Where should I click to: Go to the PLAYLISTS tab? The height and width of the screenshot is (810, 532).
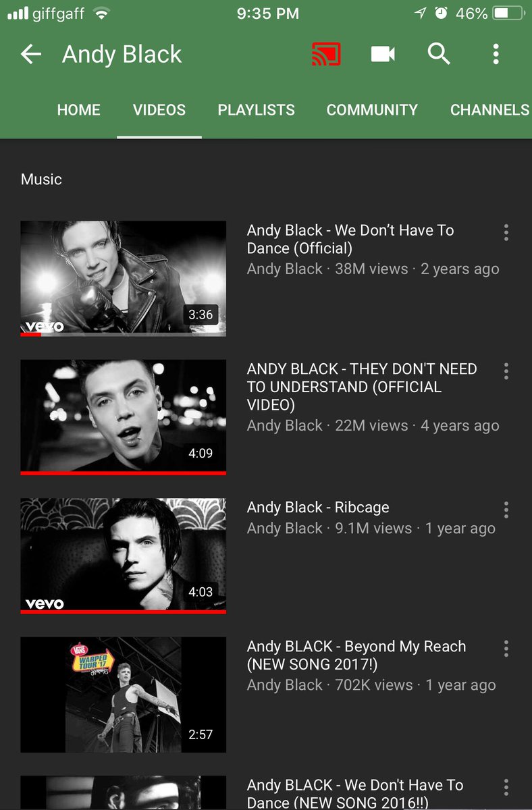[x=256, y=110]
